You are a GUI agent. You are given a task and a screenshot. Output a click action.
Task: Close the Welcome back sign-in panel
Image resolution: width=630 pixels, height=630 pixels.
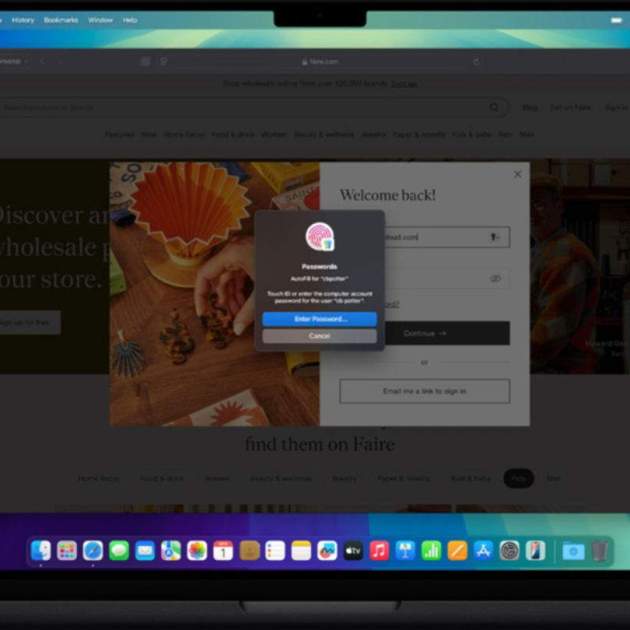point(517,174)
